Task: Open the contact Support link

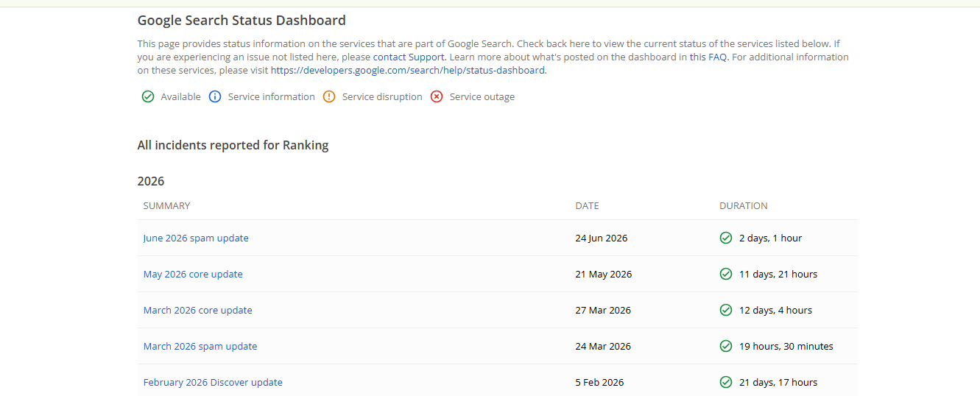Action: [x=409, y=57]
